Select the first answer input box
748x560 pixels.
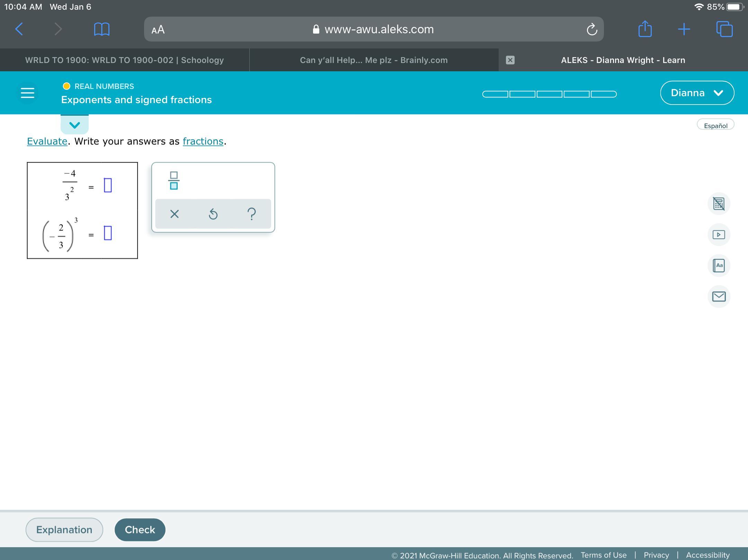(108, 185)
